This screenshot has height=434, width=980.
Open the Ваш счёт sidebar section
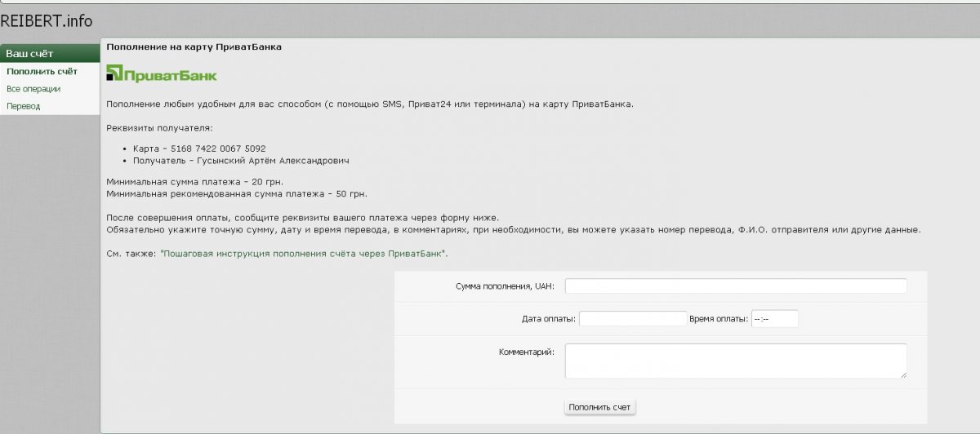point(50,54)
